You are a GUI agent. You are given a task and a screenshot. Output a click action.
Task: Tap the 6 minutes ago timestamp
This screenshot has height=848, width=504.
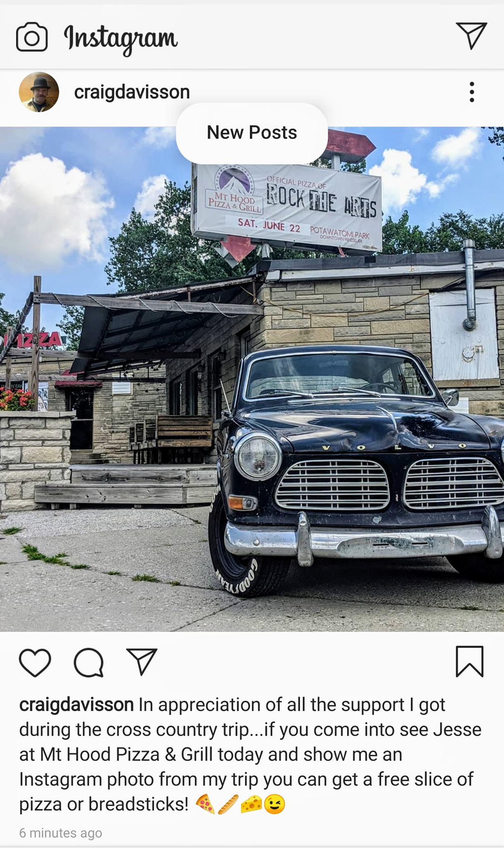click(x=60, y=833)
